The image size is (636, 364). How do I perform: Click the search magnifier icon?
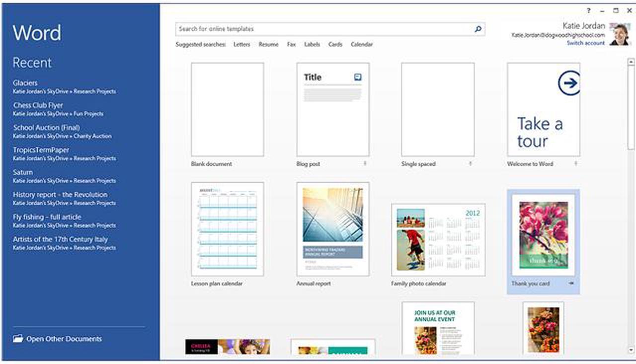click(x=478, y=29)
